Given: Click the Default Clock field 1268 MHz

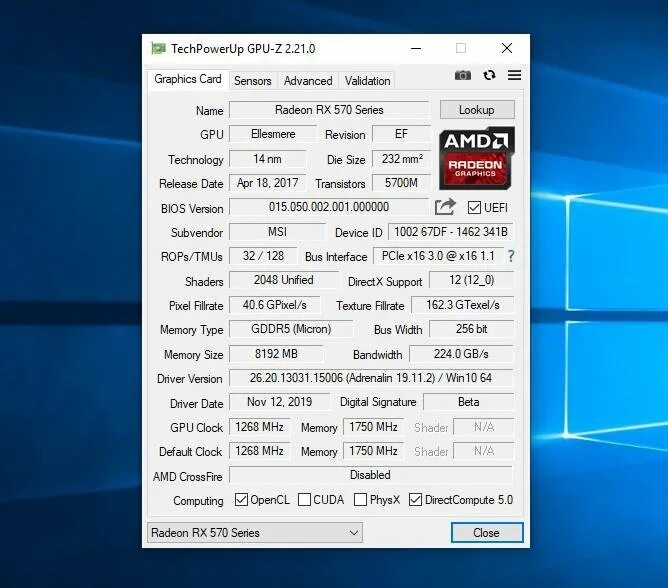Looking at the screenshot, I should tap(259, 451).
